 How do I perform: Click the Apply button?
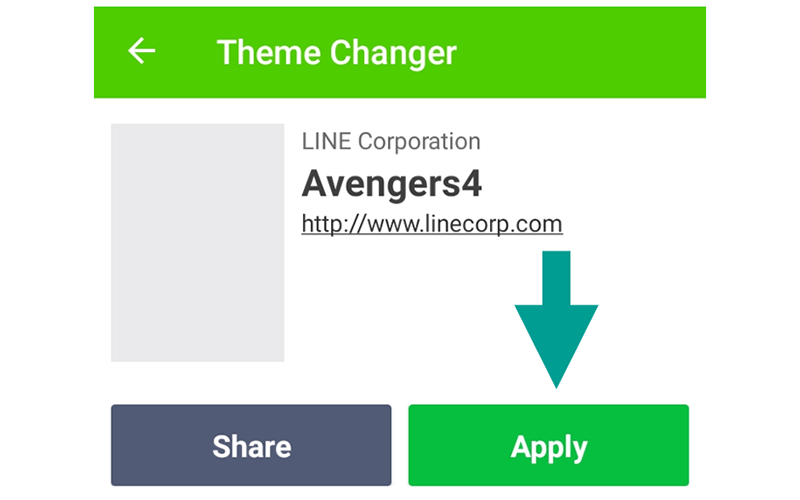pyautogui.click(x=548, y=445)
